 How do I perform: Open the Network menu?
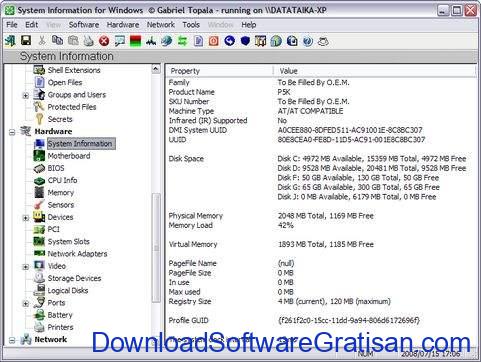(x=161, y=25)
